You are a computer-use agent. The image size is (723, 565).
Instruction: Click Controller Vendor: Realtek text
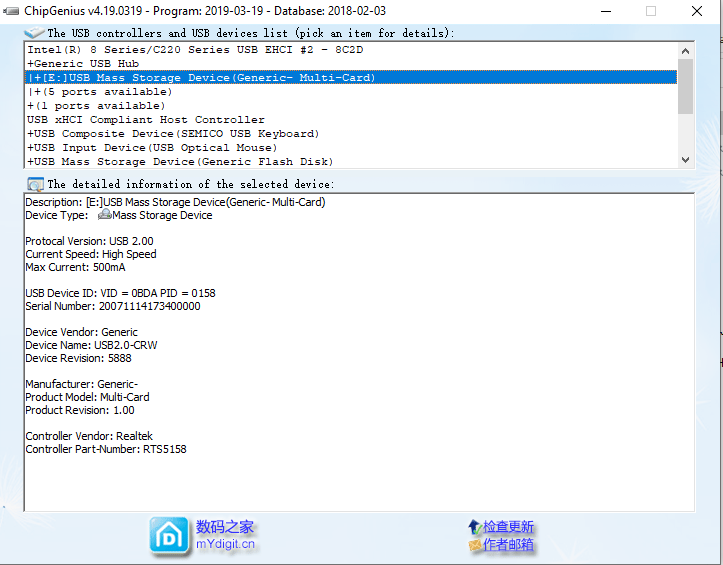click(89, 436)
